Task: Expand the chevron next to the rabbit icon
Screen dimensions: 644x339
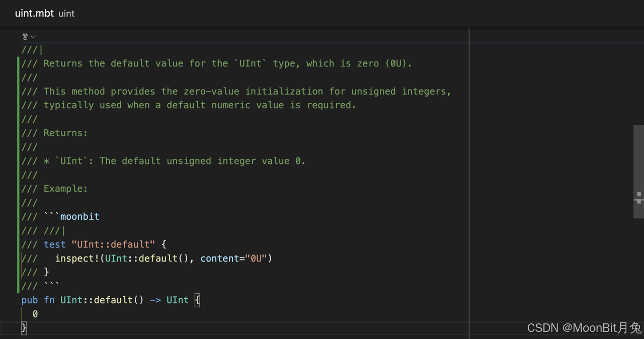Action: [x=33, y=36]
